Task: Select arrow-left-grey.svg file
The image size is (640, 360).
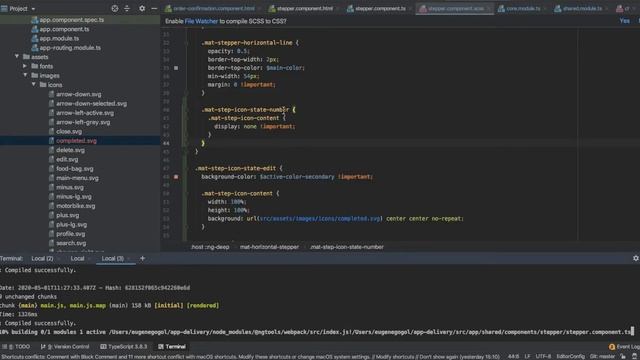Action: pyautogui.click(x=83, y=122)
